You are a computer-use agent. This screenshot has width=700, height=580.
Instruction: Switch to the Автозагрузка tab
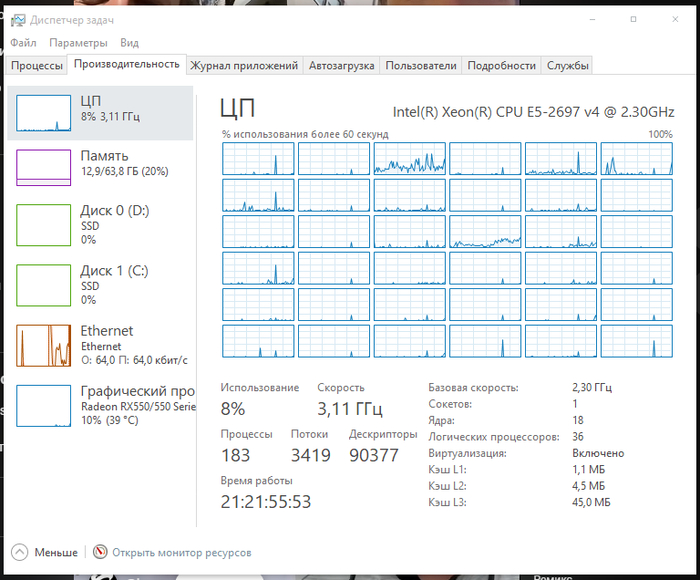click(342, 66)
